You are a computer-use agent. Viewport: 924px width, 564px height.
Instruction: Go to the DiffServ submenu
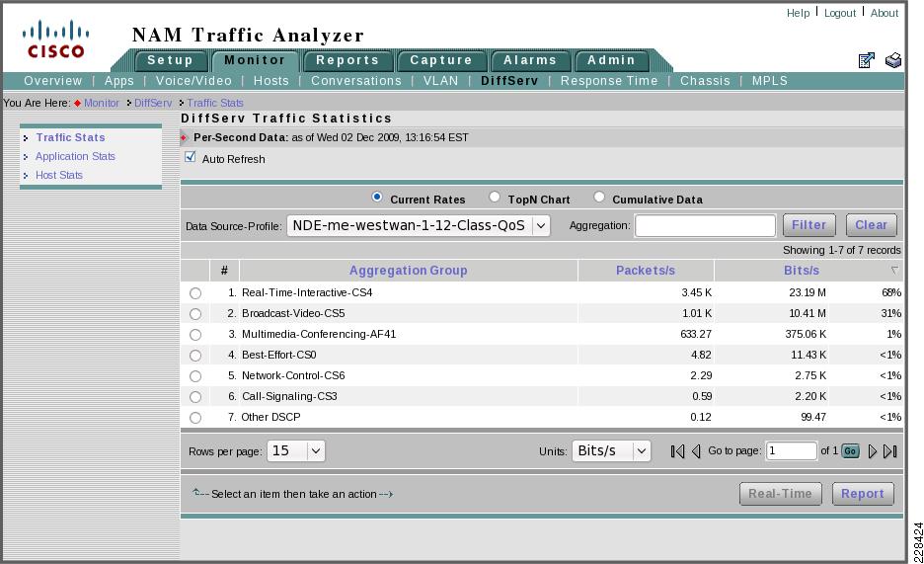click(x=509, y=81)
